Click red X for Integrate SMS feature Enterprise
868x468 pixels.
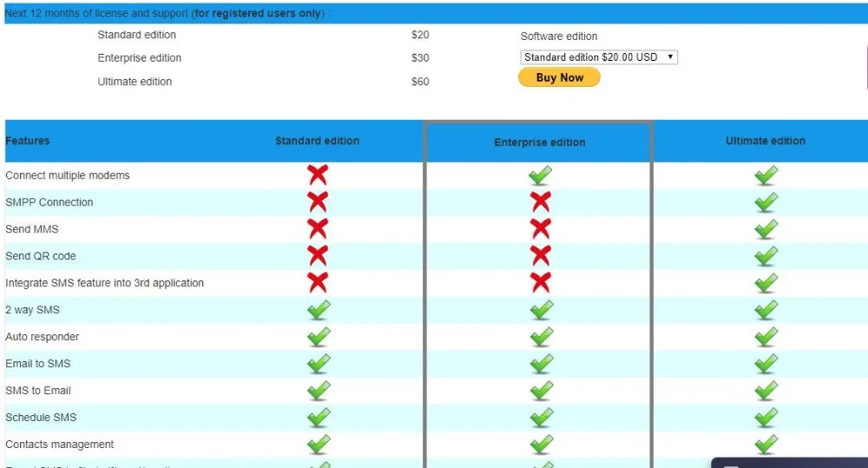(x=541, y=282)
